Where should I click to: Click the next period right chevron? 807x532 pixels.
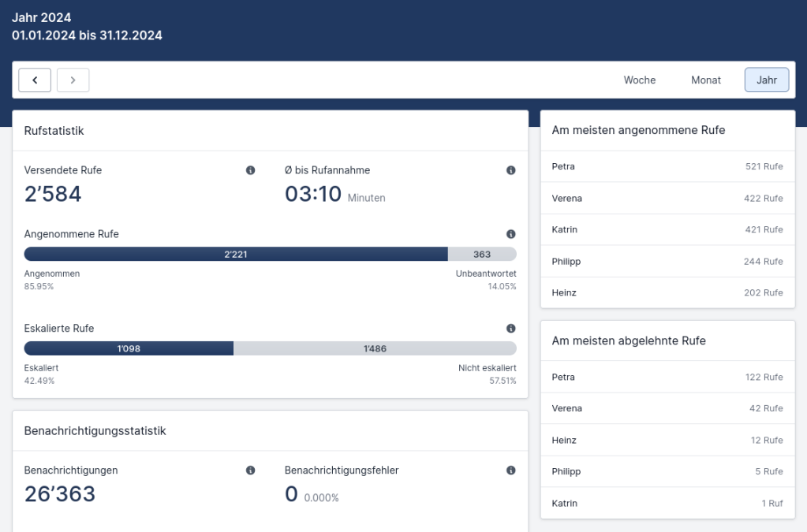point(73,80)
